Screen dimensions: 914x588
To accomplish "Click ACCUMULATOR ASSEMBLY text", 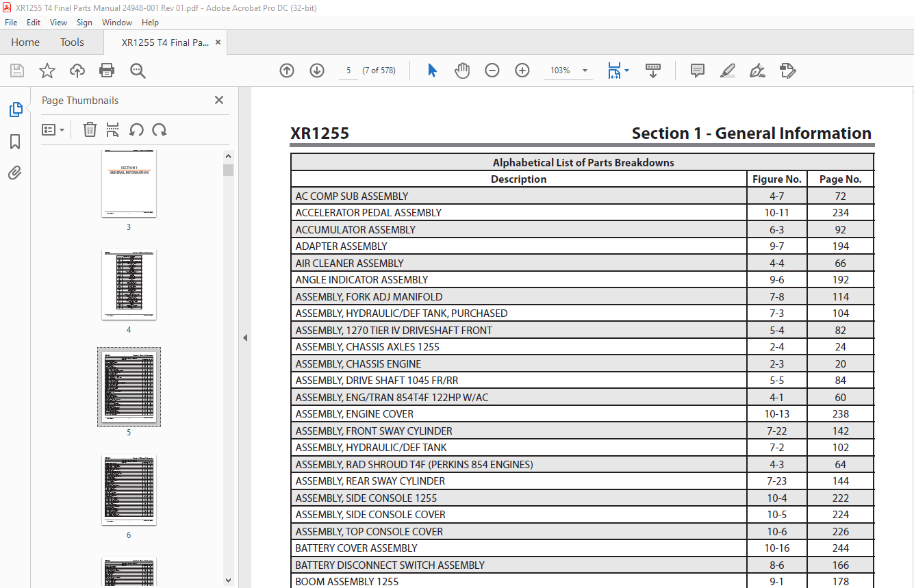I will click(x=355, y=229).
